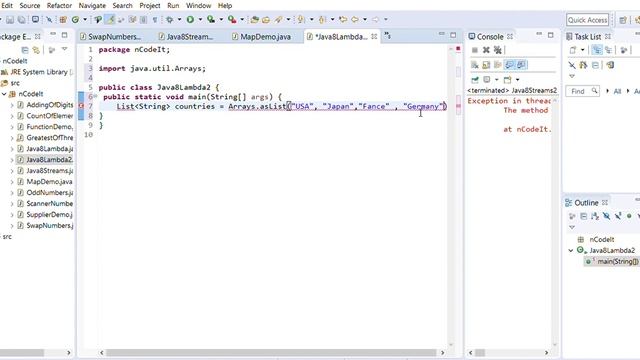
Task: Click the error marker on line 7
Action: 81,106
